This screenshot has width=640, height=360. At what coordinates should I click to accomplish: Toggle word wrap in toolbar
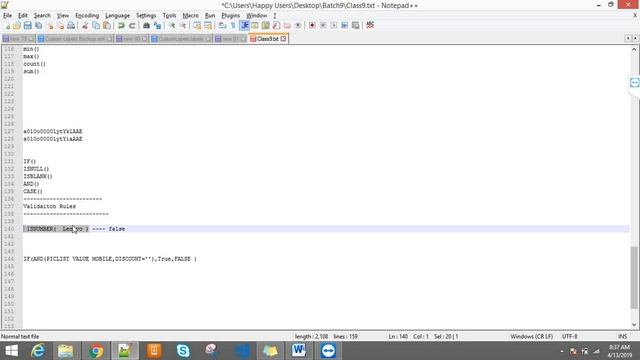[x=222, y=25]
